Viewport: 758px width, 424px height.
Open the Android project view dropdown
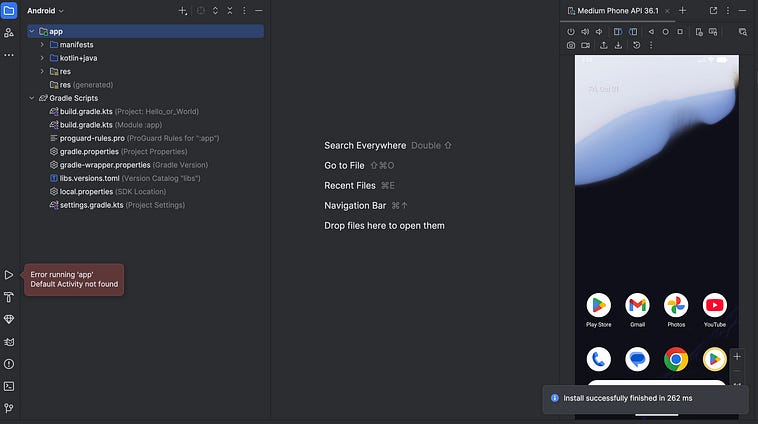pos(45,11)
